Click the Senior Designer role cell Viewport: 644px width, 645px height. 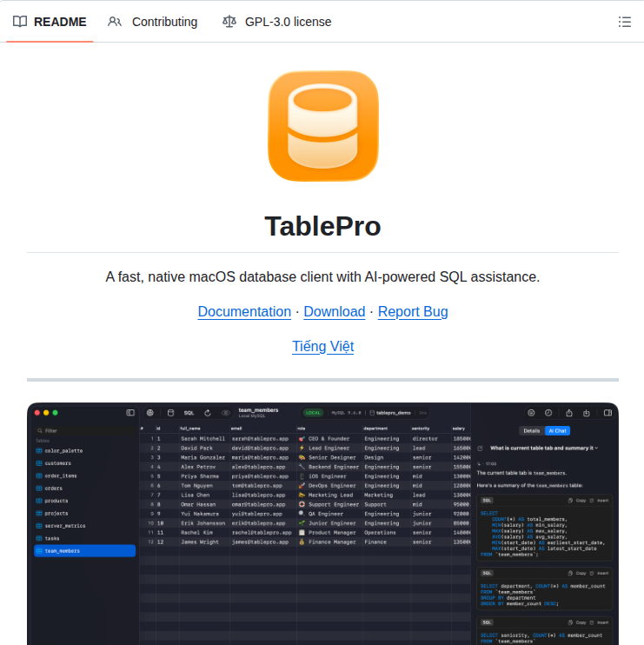pos(332,458)
